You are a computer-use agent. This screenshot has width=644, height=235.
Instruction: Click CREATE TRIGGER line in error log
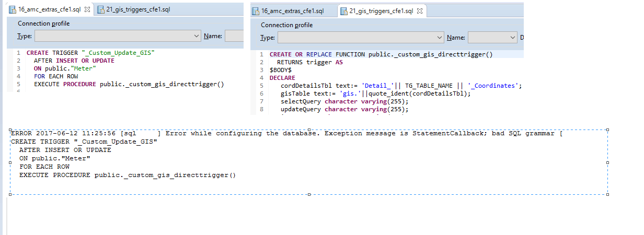(84, 142)
